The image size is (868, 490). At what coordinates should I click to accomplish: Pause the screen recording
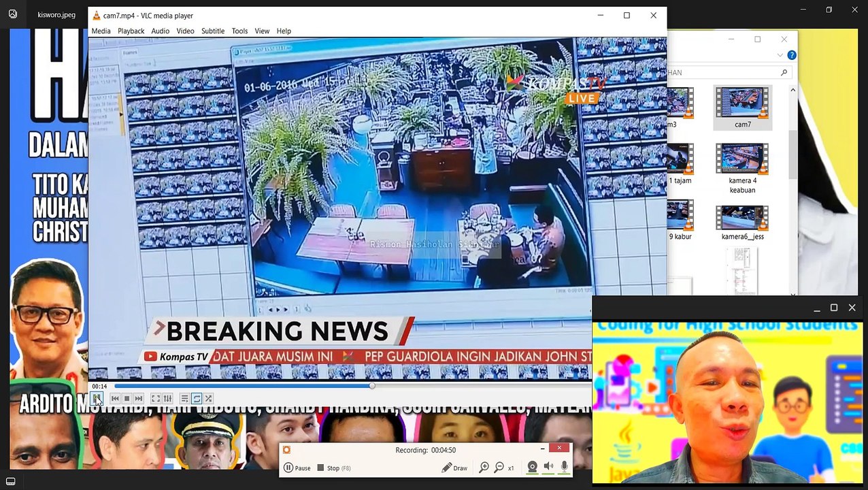pyautogui.click(x=298, y=468)
